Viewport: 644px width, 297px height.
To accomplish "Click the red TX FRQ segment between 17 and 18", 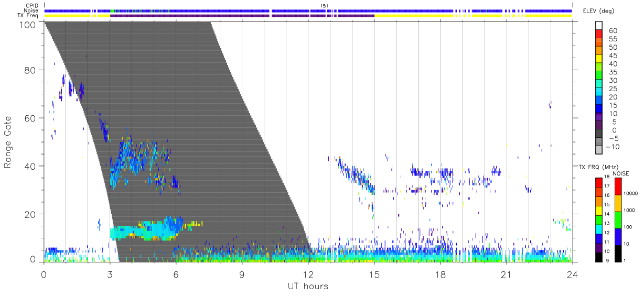I will (599, 182).
